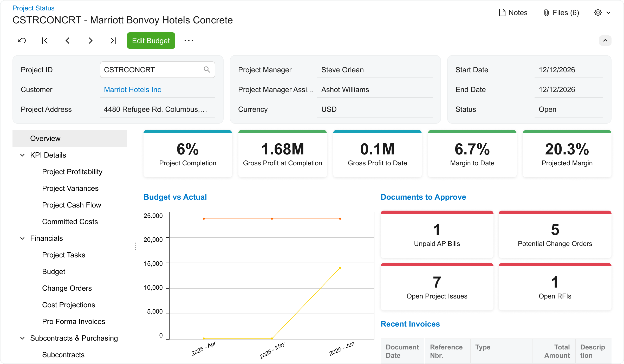Viewport: 624px width, 364px height.
Task: Collapse the Subcontracts & Purchasing section
Action: [22, 338]
